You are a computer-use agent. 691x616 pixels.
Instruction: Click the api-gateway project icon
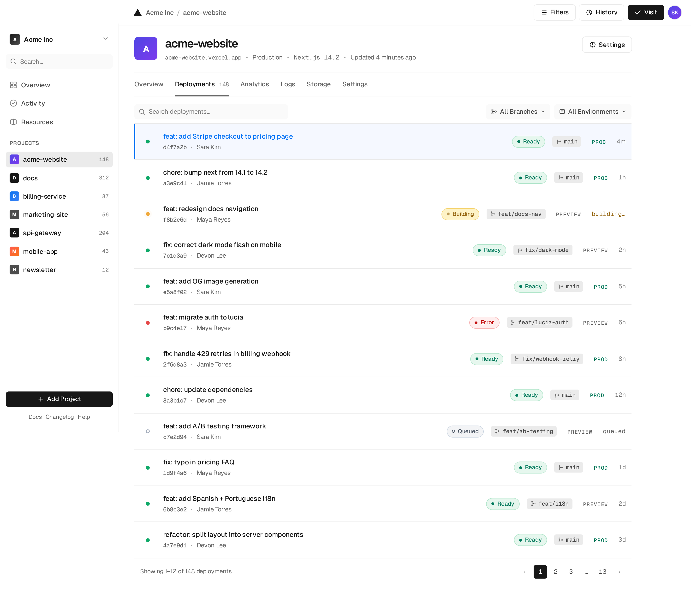point(14,232)
